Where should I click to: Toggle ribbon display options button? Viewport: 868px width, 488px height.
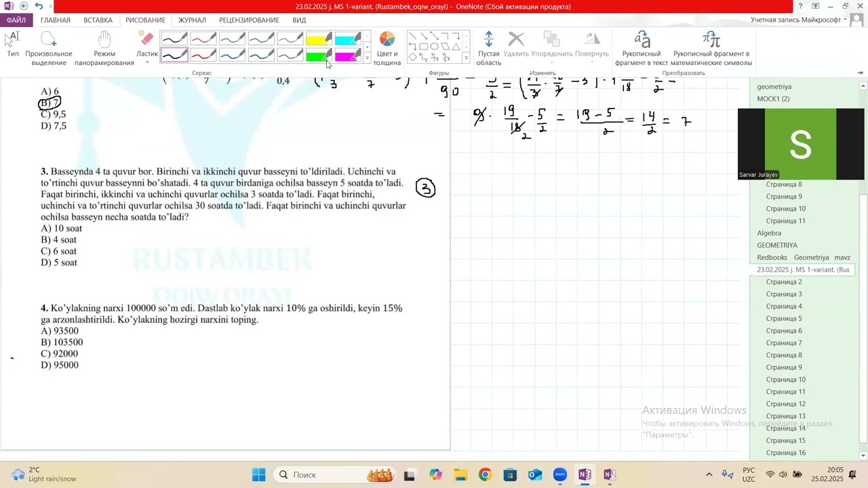click(x=816, y=6)
